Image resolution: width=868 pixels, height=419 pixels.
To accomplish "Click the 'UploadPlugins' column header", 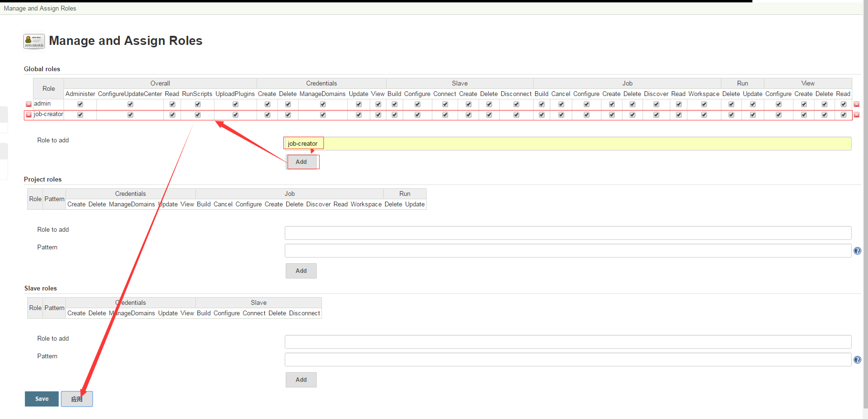I will click(x=235, y=94).
